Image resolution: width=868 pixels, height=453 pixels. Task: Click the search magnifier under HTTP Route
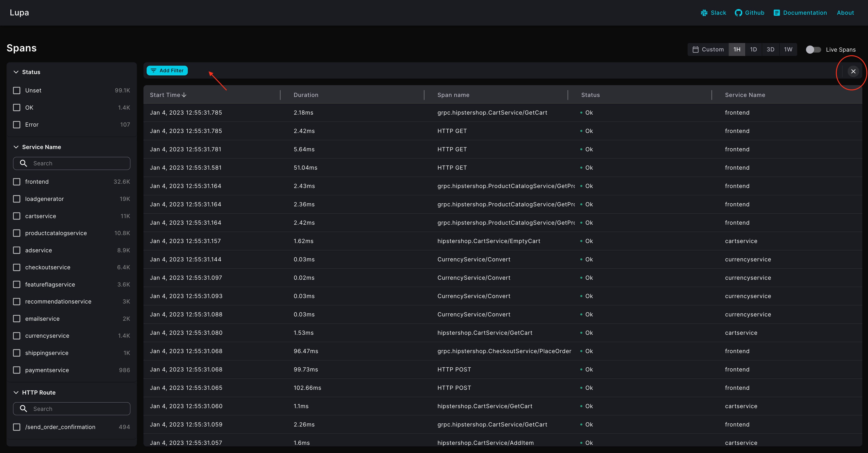tap(23, 408)
